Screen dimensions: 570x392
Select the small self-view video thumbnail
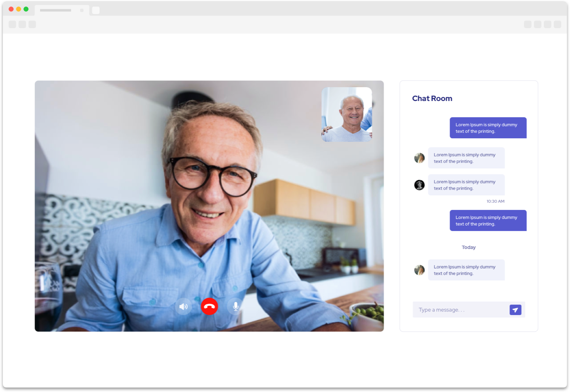tap(347, 114)
